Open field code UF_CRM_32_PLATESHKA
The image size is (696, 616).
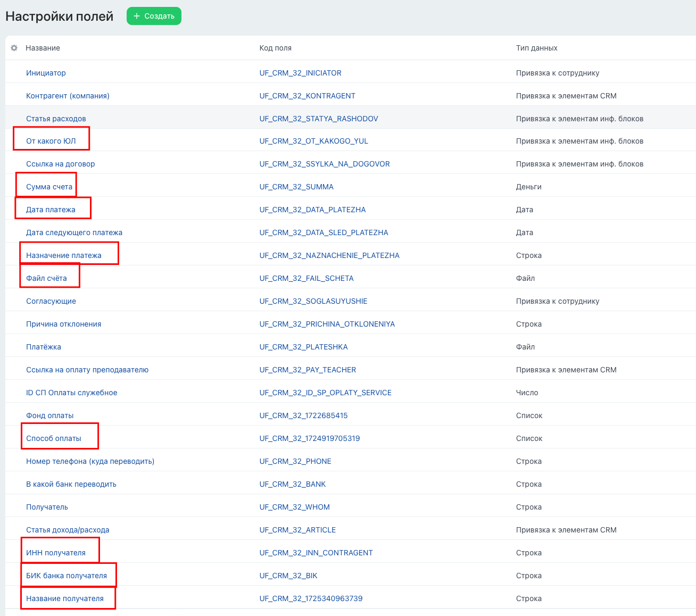[303, 347]
